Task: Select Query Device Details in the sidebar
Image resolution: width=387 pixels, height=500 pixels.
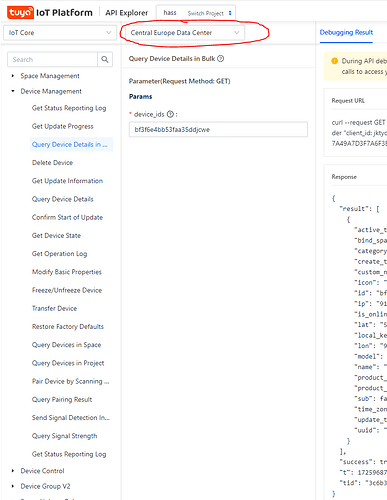Action: [x=63, y=199]
